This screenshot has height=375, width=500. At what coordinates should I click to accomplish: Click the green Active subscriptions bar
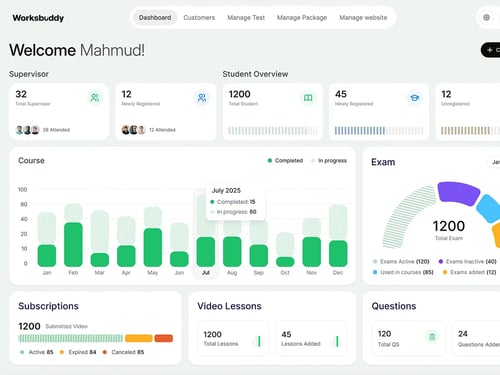70,338
